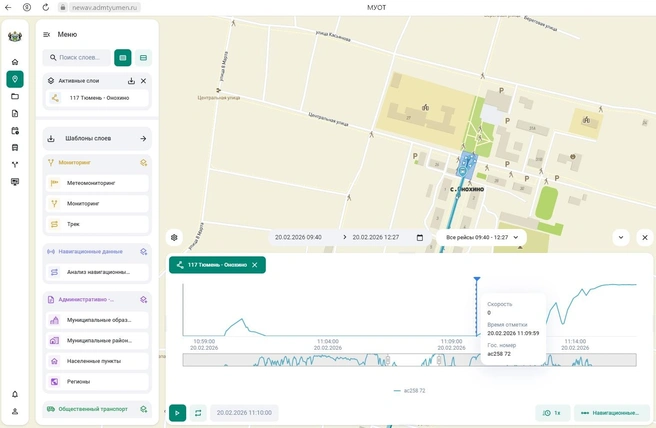Toggle the loop repeat playback button

pos(198,413)
